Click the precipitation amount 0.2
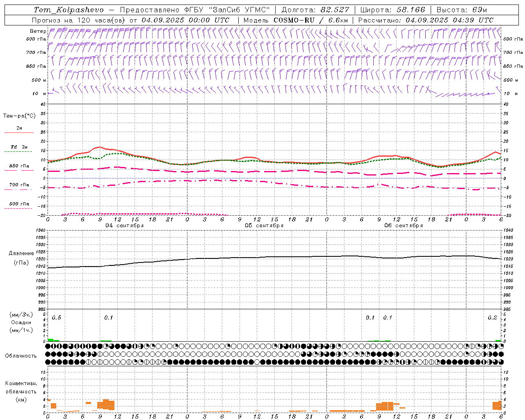The width and height of the screenshot is (525, 420). click(x=492, y=318)
